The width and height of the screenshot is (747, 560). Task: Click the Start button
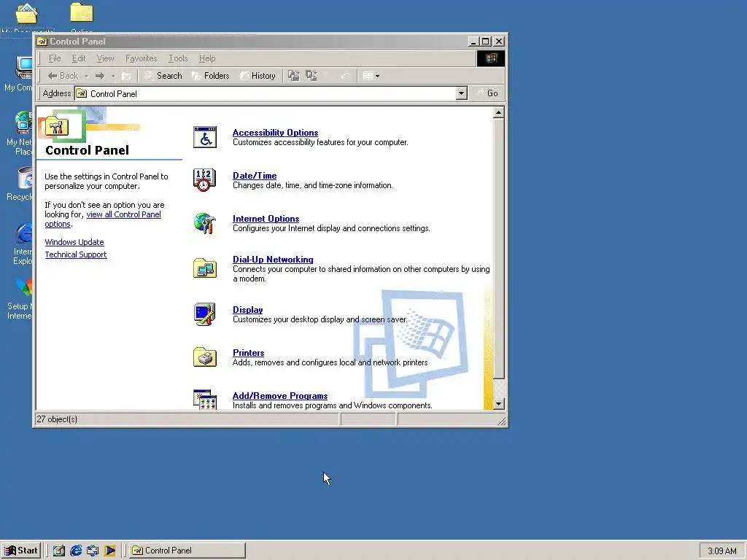click(x=21, y=551)
